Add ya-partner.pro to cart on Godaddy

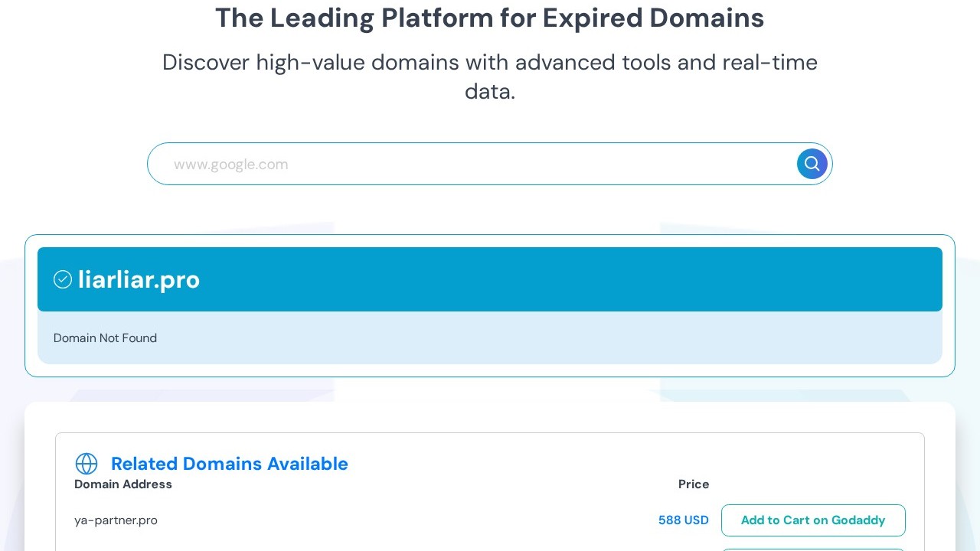click(x=813, y=520)
